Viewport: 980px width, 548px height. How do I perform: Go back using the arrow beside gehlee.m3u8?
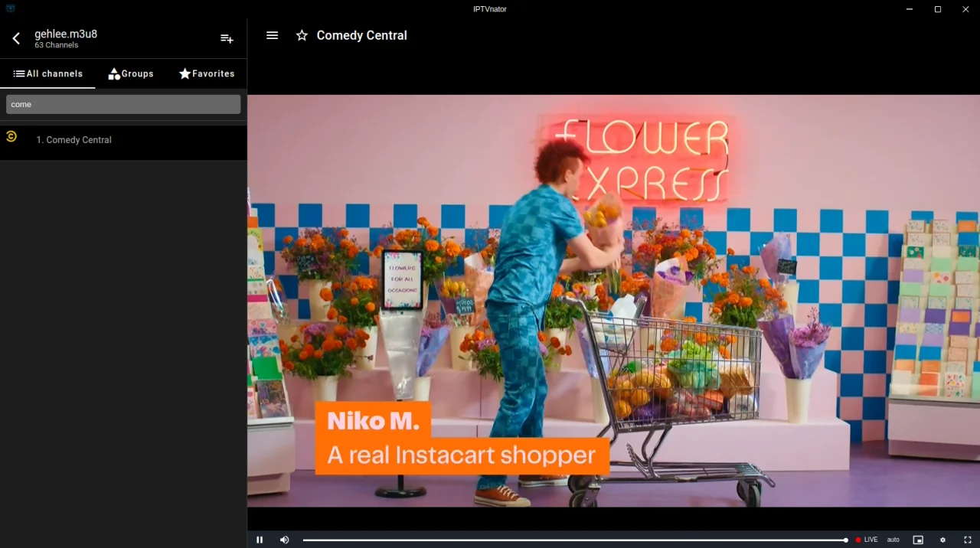click(x=16, y=38)
